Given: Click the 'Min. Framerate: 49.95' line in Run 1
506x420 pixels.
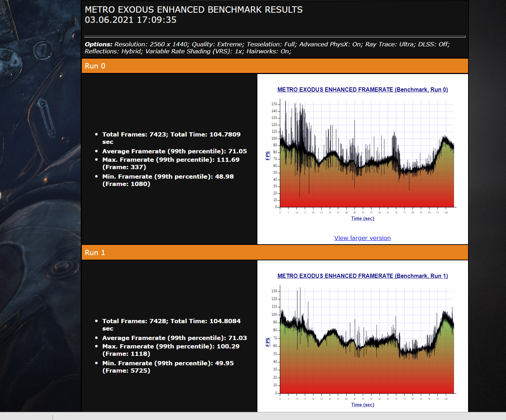Looking at the screenshot, I should coord(168,367).
